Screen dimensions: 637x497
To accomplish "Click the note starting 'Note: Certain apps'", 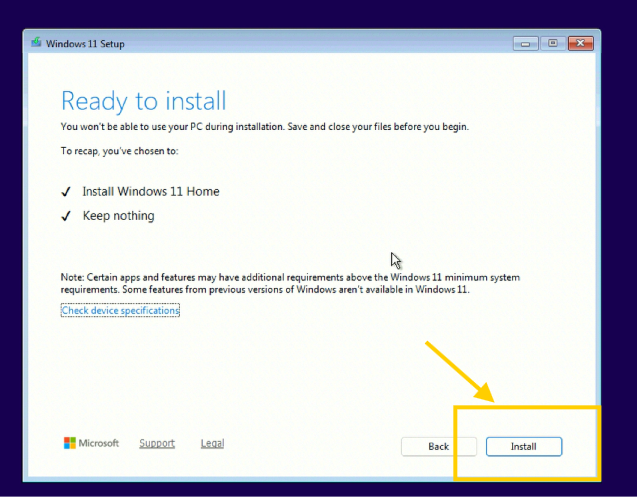I will (290, 283).
